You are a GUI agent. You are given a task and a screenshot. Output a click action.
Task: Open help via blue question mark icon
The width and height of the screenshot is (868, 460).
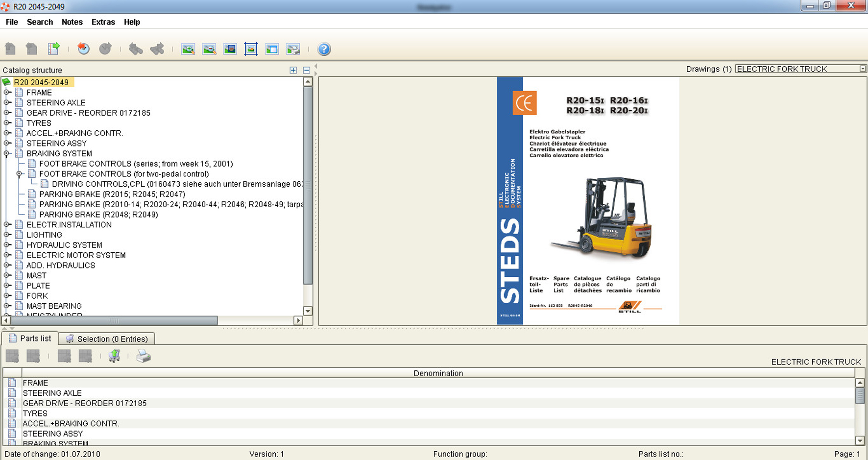click(324, 49)
